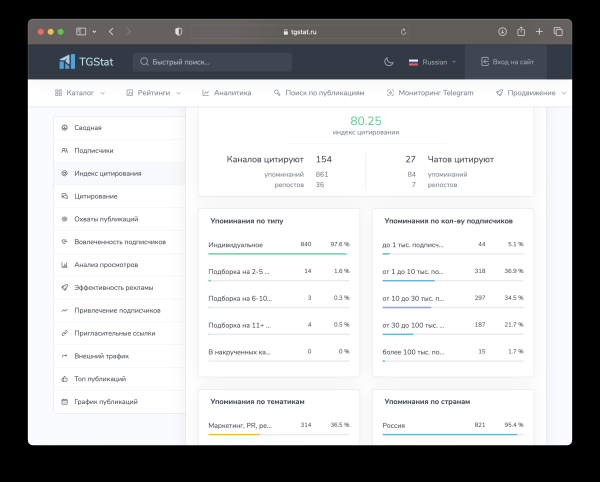
Task: Click the TGStat logo icon
Action: (x=67, y=62)
